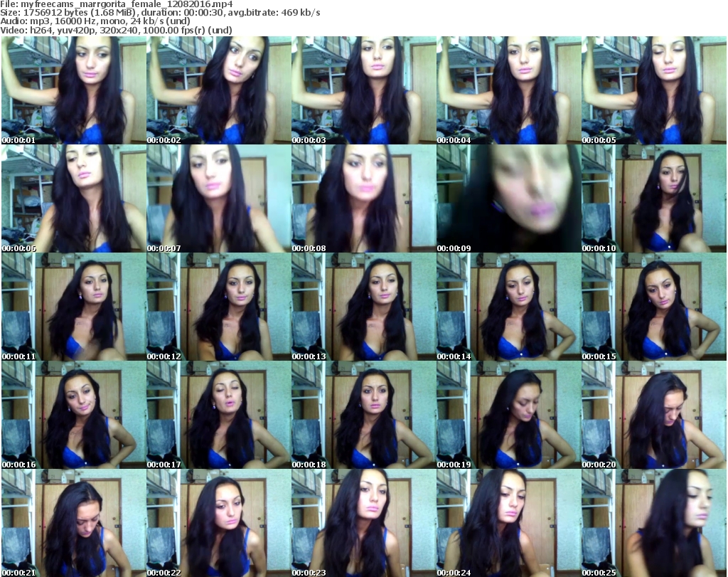Click the thumbnail timestamped 00:00:19
728x577 pixels.
[x=509, y=415]
